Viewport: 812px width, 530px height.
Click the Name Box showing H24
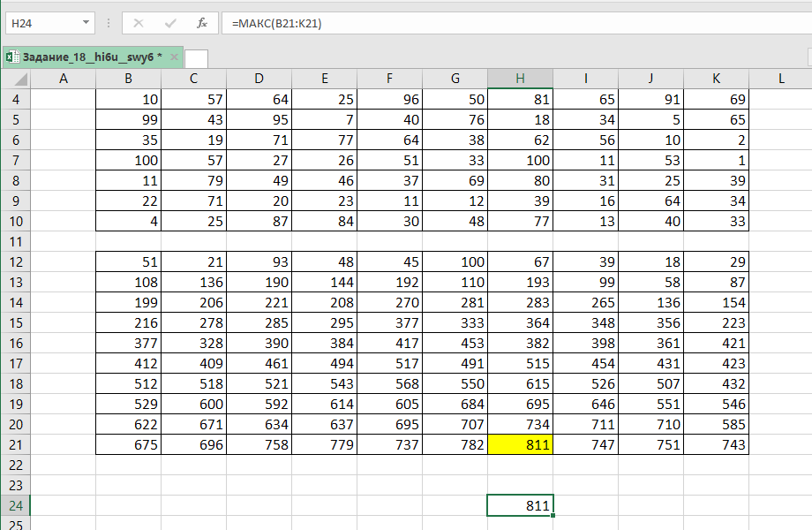pyautogui.click(x=42, y=23)
